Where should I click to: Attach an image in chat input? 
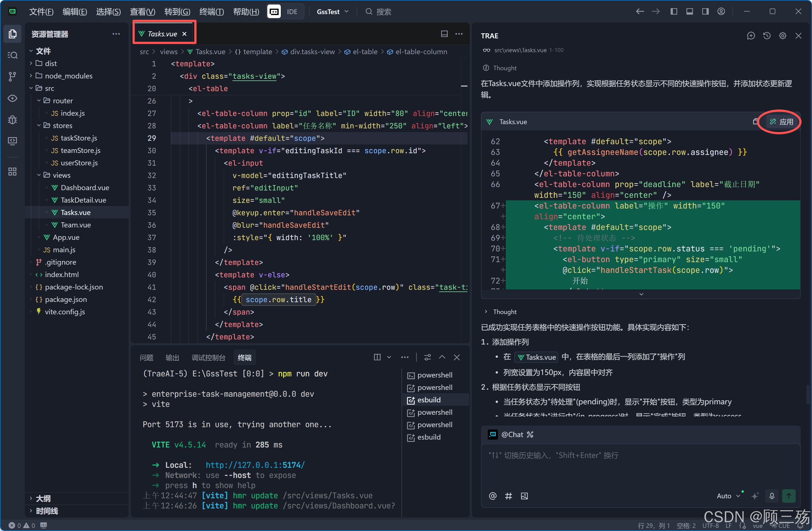[524, 496]
